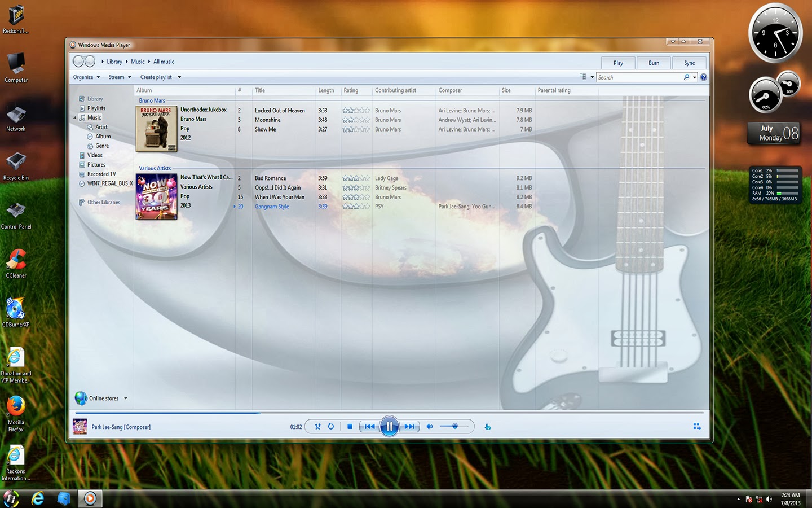Go forward with the navigation arrow
Image resolution: width=812 pixels, height=508 pixels.
(90, 62)
